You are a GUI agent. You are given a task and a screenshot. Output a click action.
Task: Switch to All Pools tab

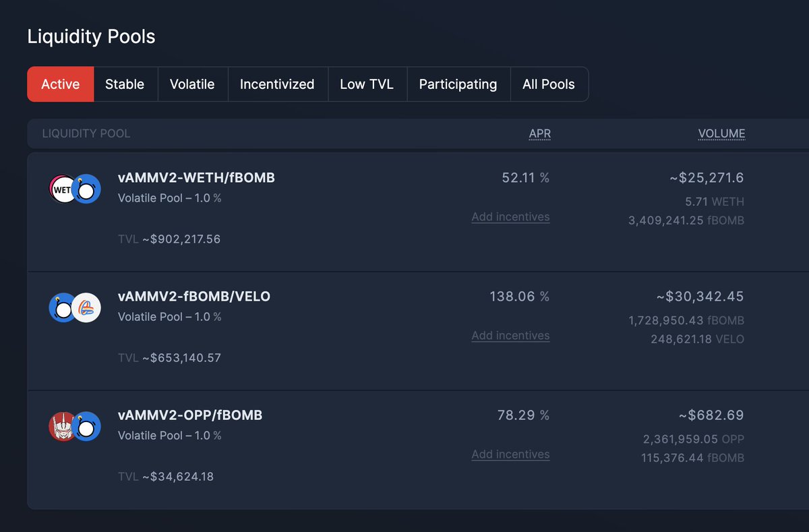[549, 84]
